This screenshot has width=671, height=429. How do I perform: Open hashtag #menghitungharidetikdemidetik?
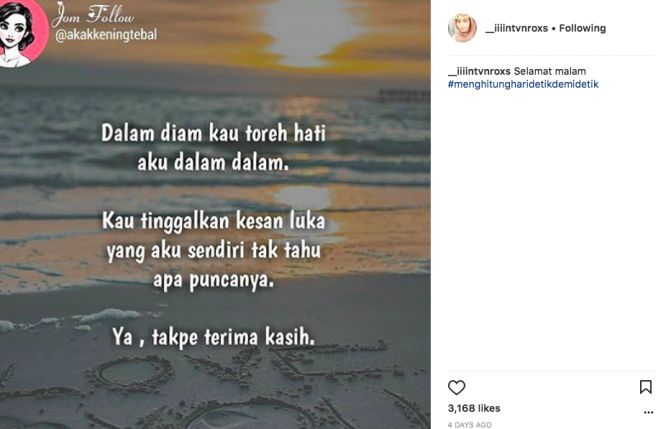coord(523,84)
